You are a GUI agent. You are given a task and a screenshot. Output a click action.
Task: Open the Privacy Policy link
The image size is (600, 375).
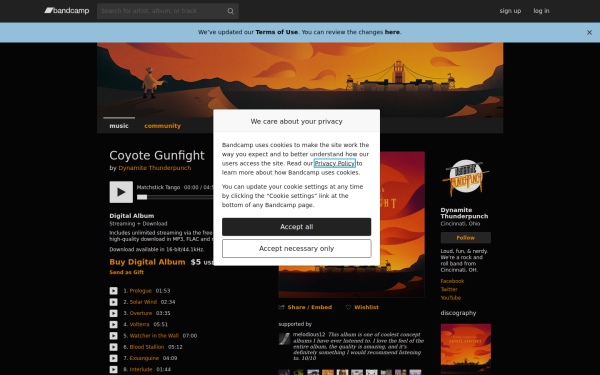pyautogui.click(x=335, y=163)
